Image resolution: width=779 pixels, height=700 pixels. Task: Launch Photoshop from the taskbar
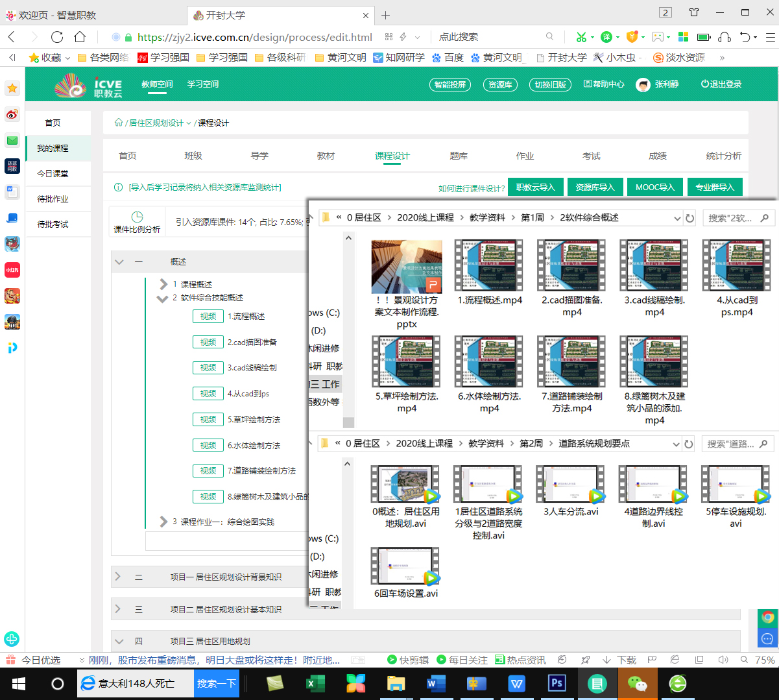click(557, 683)
